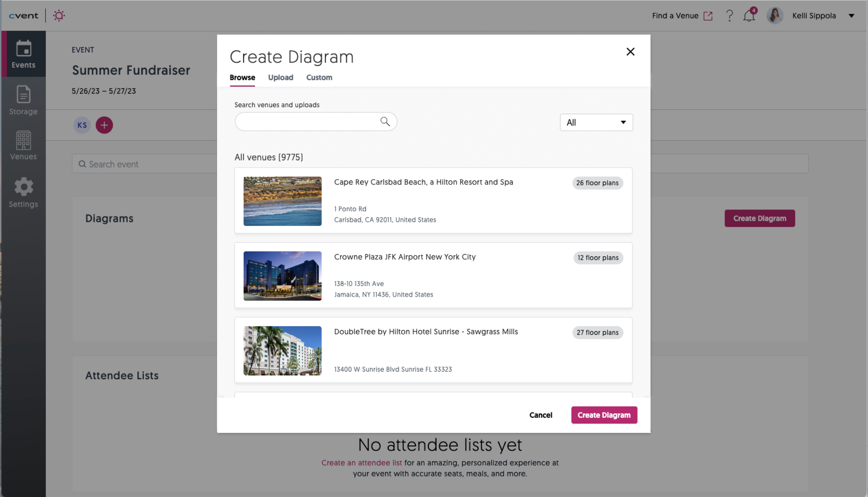868x497 pixels.
Task: Click the Summer Fundraiser event title
Action: click(131, 70)
